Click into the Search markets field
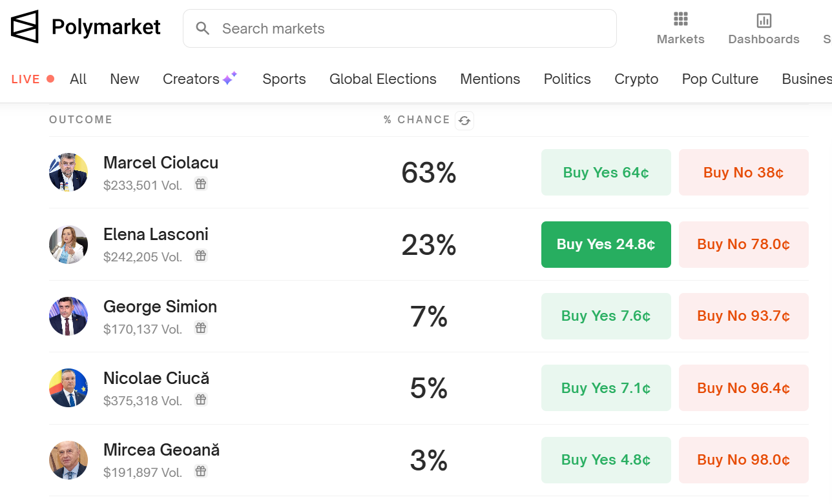This screenshot has height=504, width=832. point(413,28)
